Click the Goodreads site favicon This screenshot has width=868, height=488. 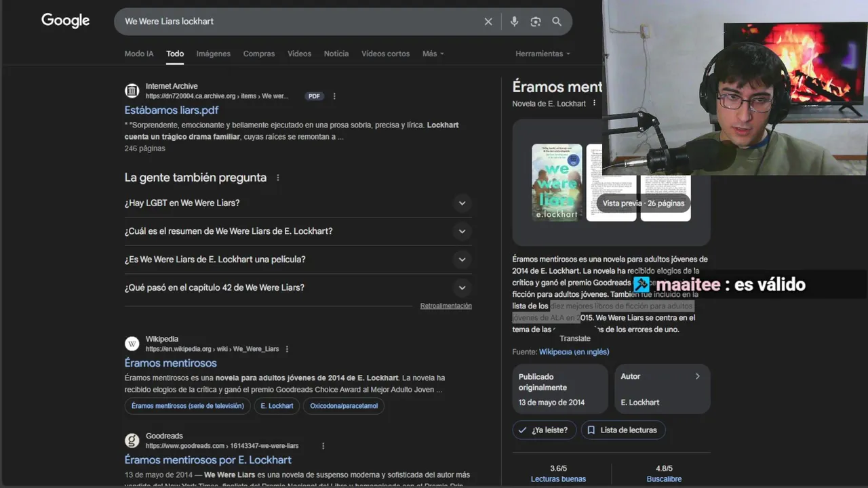click(132, 441)
